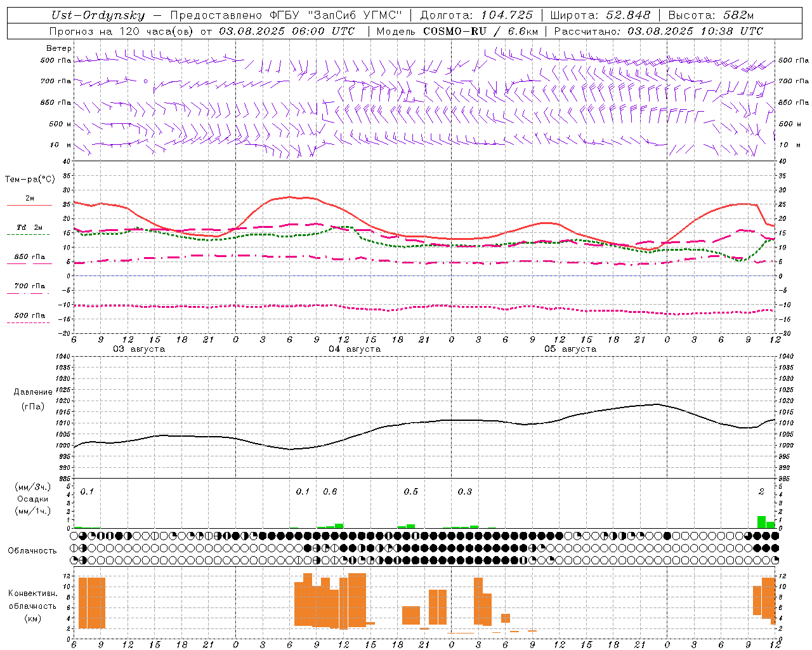Click the Высота: 582м header field
Image resolution: width=812 pixels, height=650 pixels.
[x=711, y=15]
